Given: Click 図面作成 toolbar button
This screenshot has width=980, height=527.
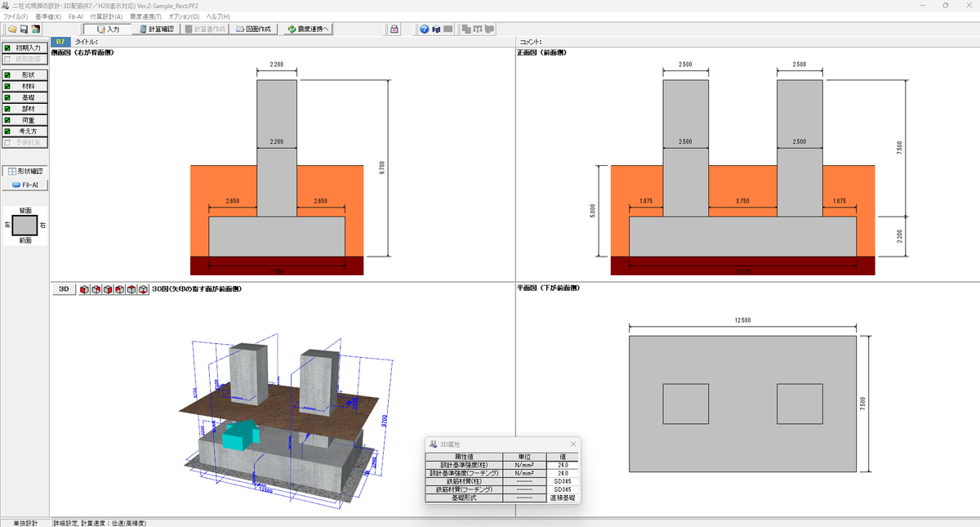Looking at the screenshot, I should 253,29.
